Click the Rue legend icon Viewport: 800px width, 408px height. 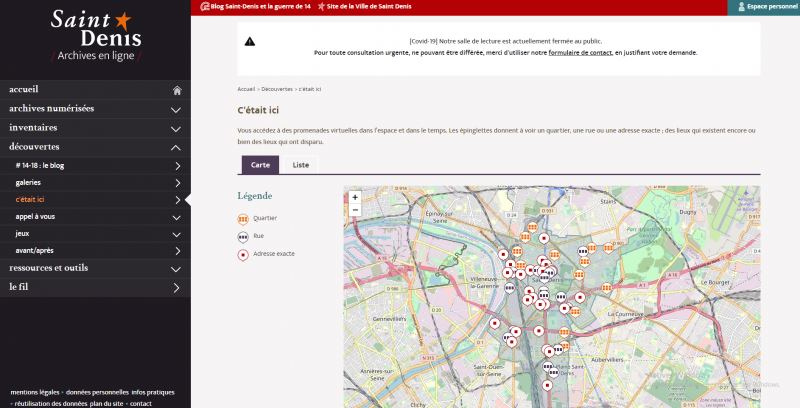pos(242,236)
